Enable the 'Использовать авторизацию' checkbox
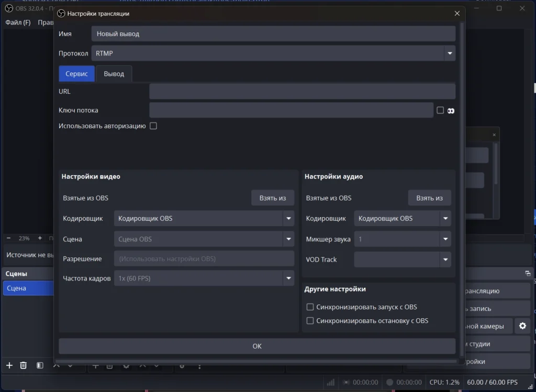 pyautogui.click(x=153, y=126)
